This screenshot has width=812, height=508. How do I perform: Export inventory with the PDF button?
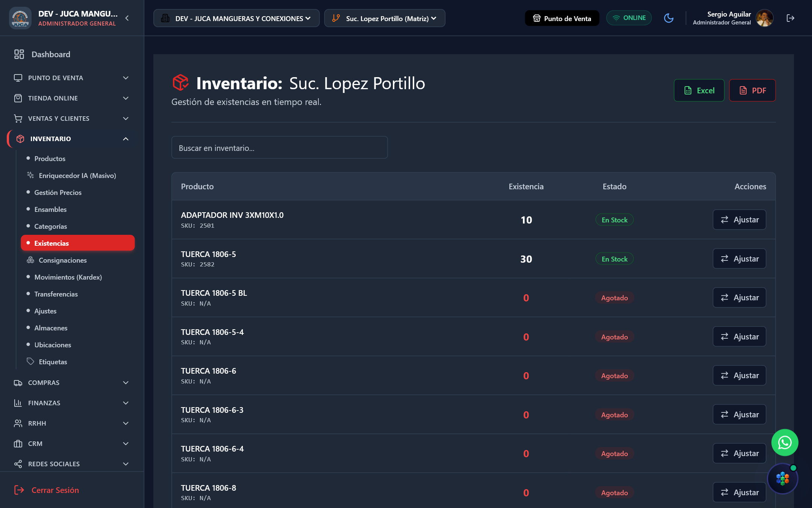pyautogui.click(x=752, y=90)
